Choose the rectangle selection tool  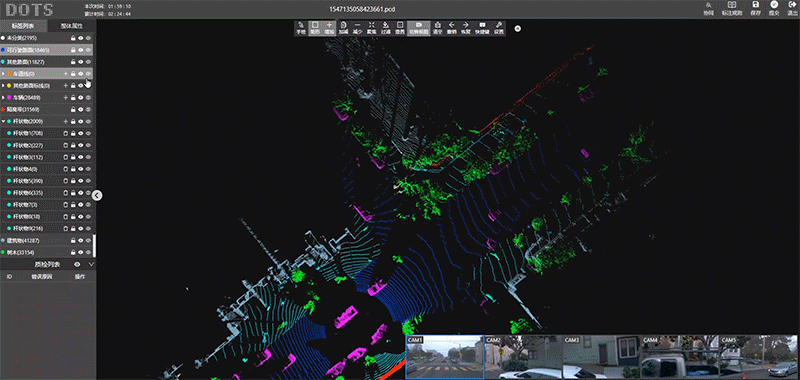(x=315, y=28)
